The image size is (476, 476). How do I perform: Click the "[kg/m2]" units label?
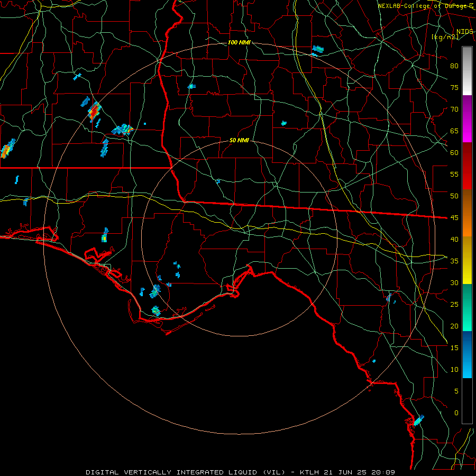coord(445,37)
